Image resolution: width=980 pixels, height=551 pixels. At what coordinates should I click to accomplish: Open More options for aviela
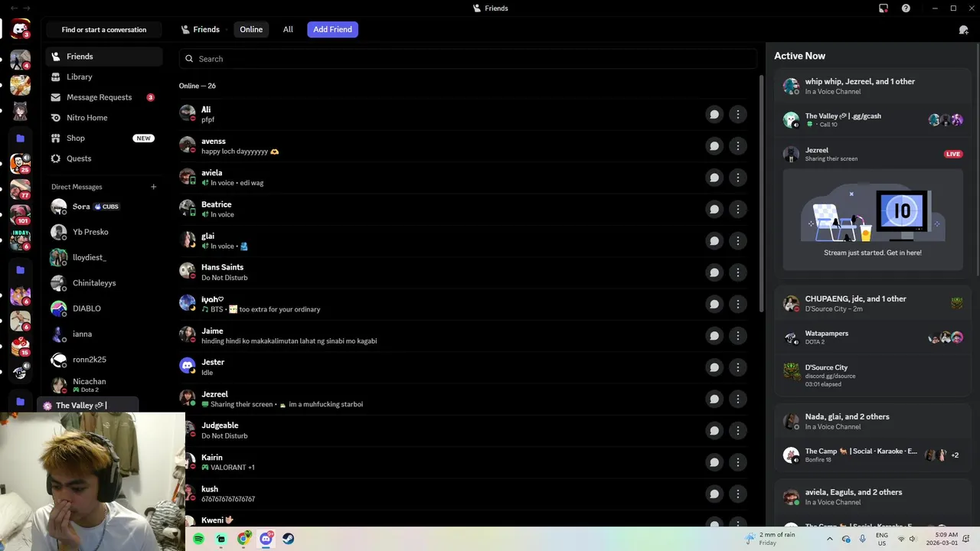coord(737,178)
